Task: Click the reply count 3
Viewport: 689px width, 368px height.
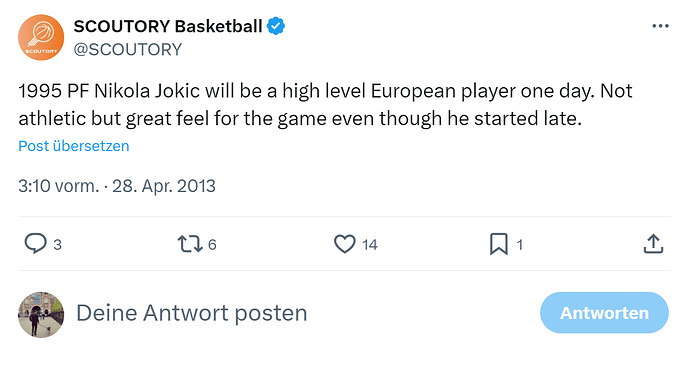Action: pyautogui.click(x=57, y=244)
